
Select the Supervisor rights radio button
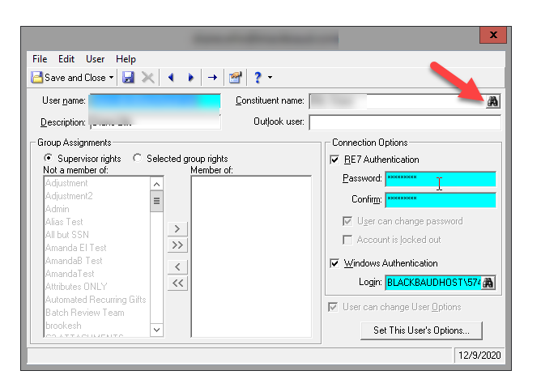[x=48, y=158]
